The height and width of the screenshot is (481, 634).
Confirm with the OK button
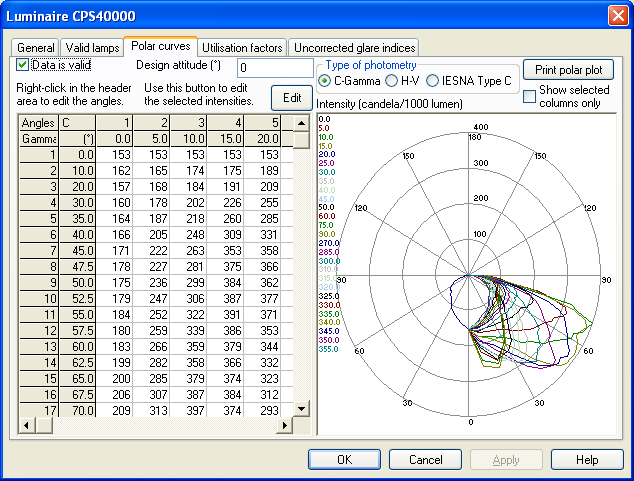coord(344,460)
